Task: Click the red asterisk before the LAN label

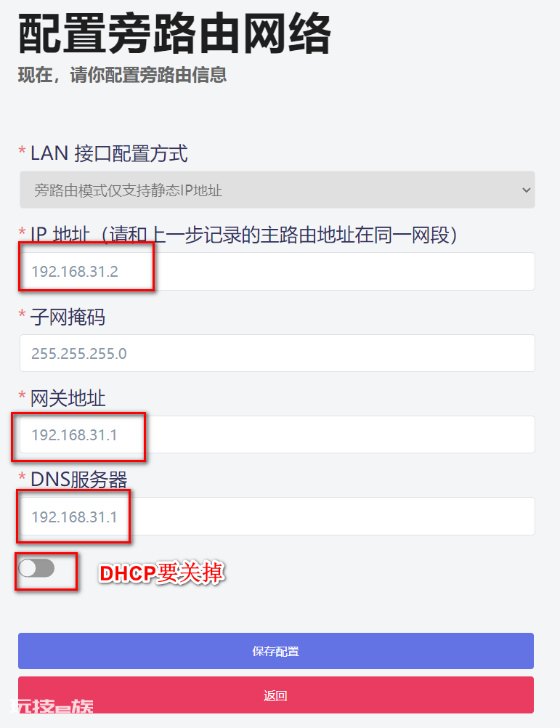Action: pyautogui.click(x=22, y=150)
